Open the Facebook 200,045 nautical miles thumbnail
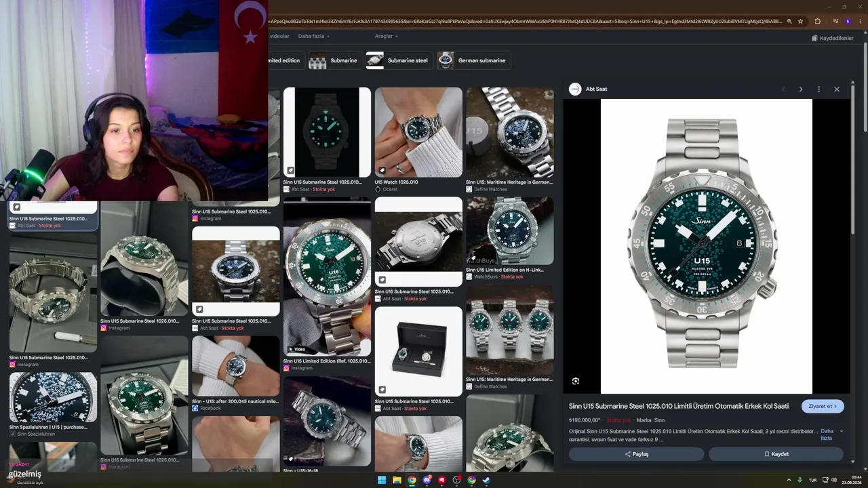 [235, 367]
